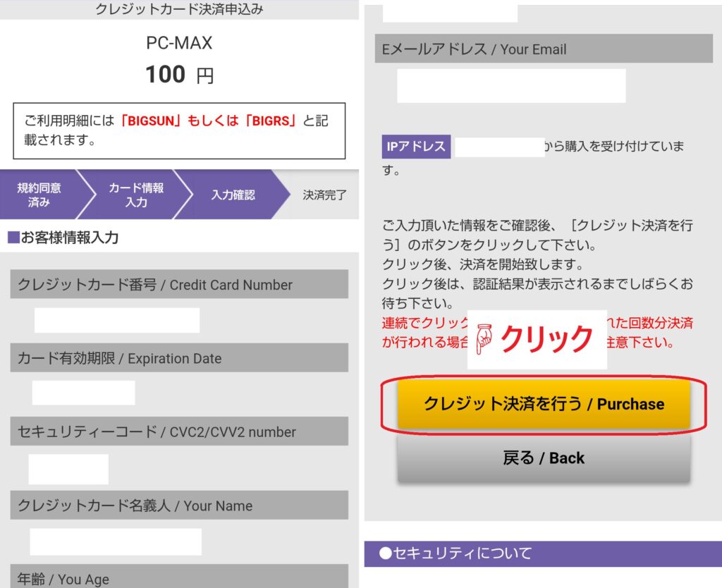Screen dimensions: 722x588
Task: Click the PC-MAX service name
Action: (179, 43)
